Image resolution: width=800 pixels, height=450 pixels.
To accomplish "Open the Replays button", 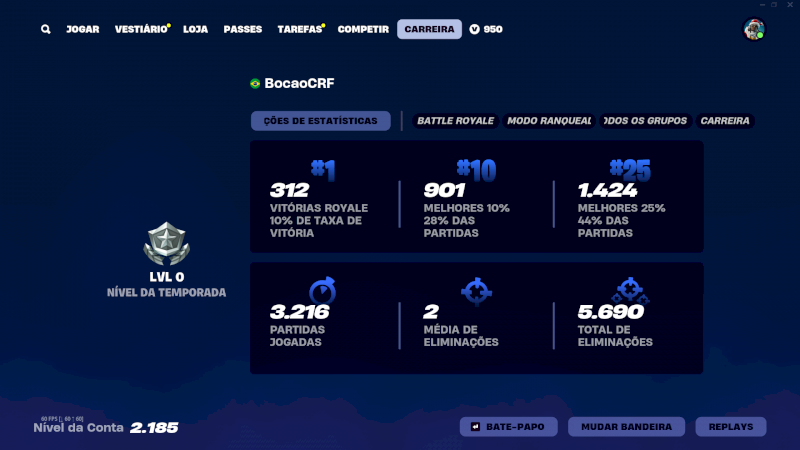I will click(x=731, y=427).
